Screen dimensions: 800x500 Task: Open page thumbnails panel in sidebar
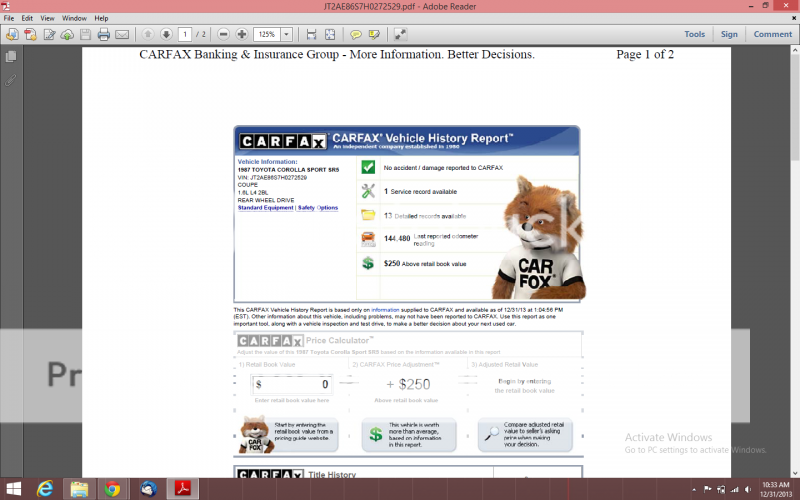[11, 57]
